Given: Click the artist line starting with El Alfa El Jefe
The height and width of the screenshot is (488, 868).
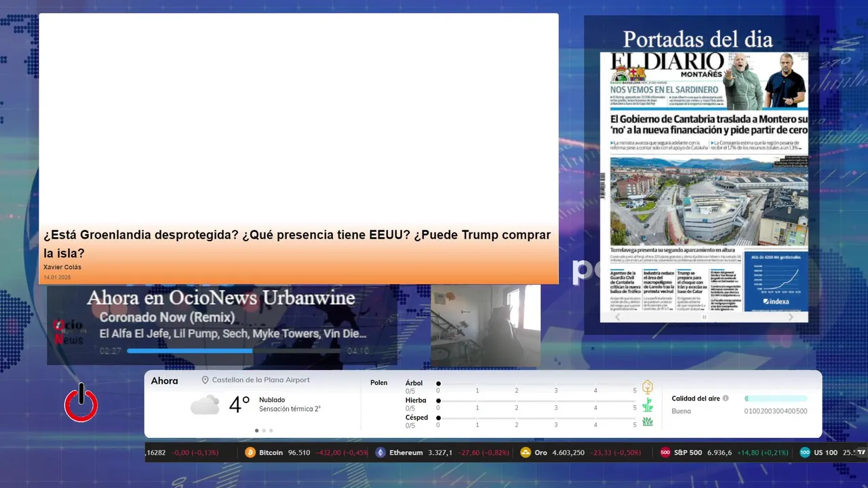Looking at the screenshot, I should click(233, 333).
